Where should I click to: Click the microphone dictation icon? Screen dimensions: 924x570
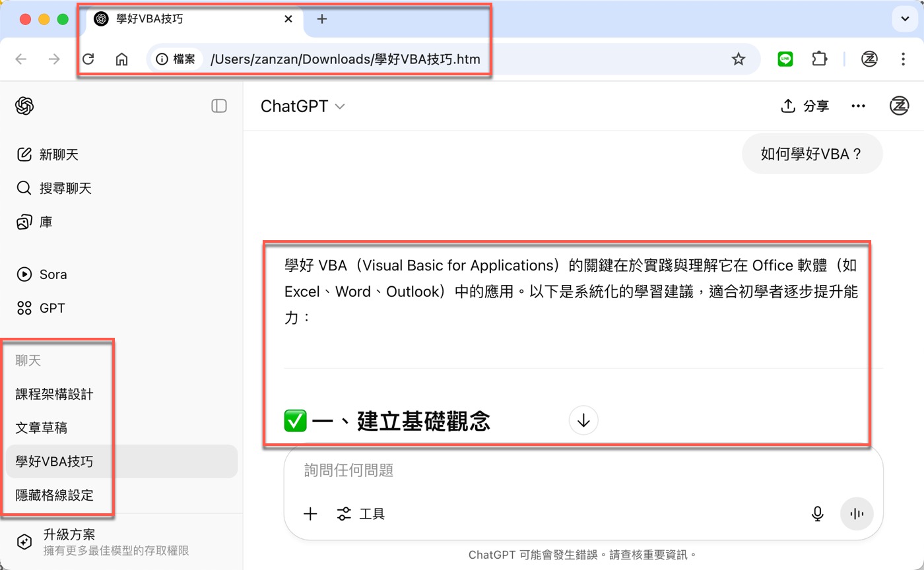[x=818, y=514]
